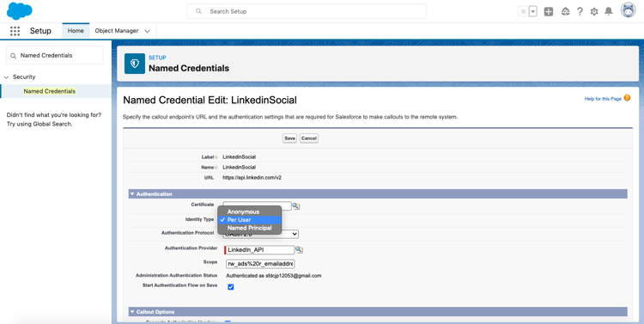Open the notifications bell
This screenshot has height=324, width=644.
coord(608,11)
